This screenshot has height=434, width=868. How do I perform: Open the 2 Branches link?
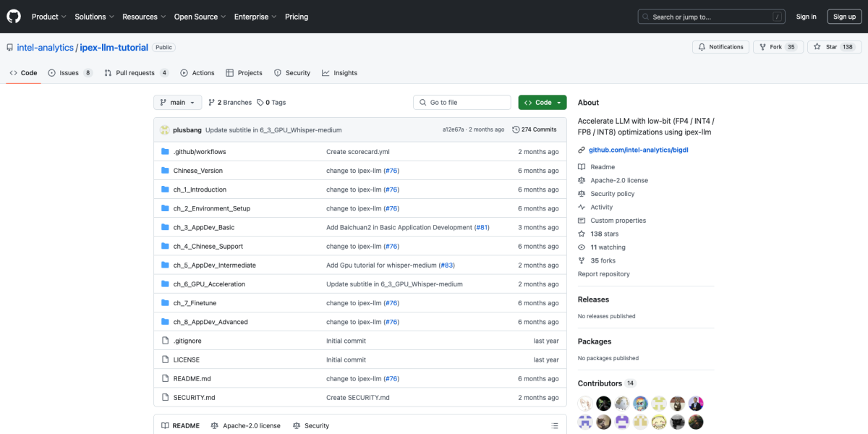[x=229, y=103]
